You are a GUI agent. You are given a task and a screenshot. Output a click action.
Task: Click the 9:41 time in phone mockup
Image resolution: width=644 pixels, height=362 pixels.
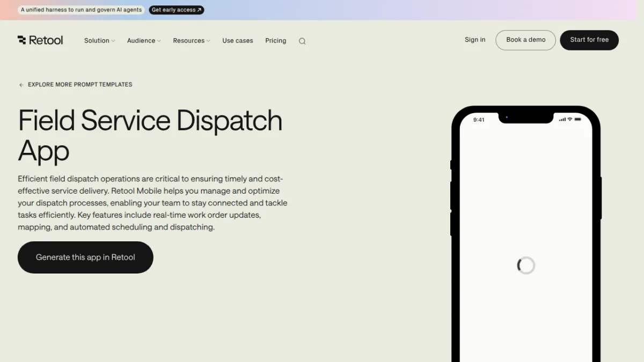pos(479,120)
